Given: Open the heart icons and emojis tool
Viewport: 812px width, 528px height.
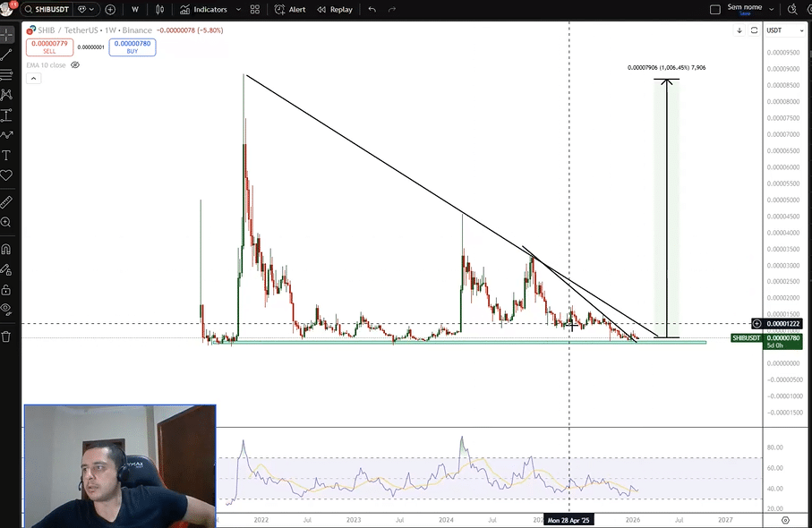Looking at the screenshot, I should [x=6, y=175].
